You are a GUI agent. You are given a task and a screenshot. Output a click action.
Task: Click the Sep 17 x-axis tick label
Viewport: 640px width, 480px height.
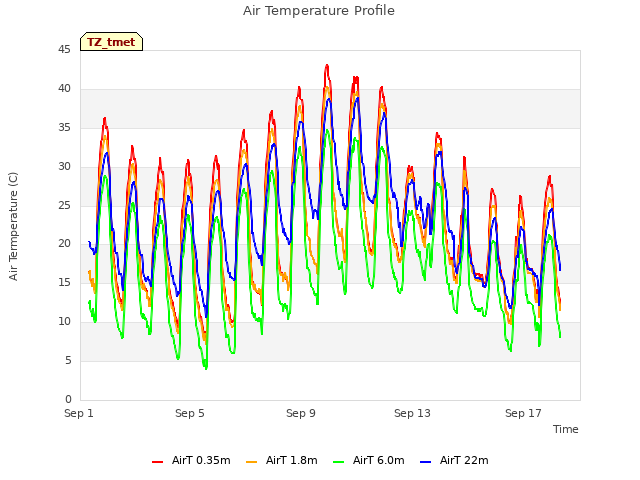point(523,413)
